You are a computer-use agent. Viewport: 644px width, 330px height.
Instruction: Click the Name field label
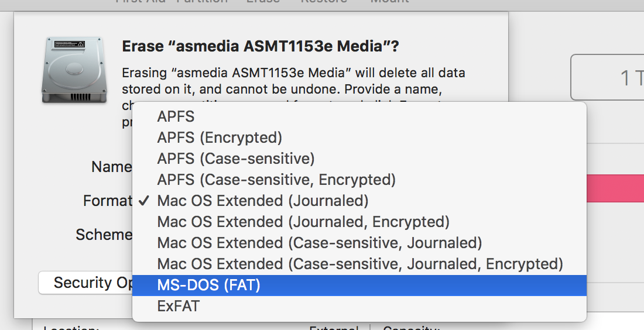[x=111, y=167]
